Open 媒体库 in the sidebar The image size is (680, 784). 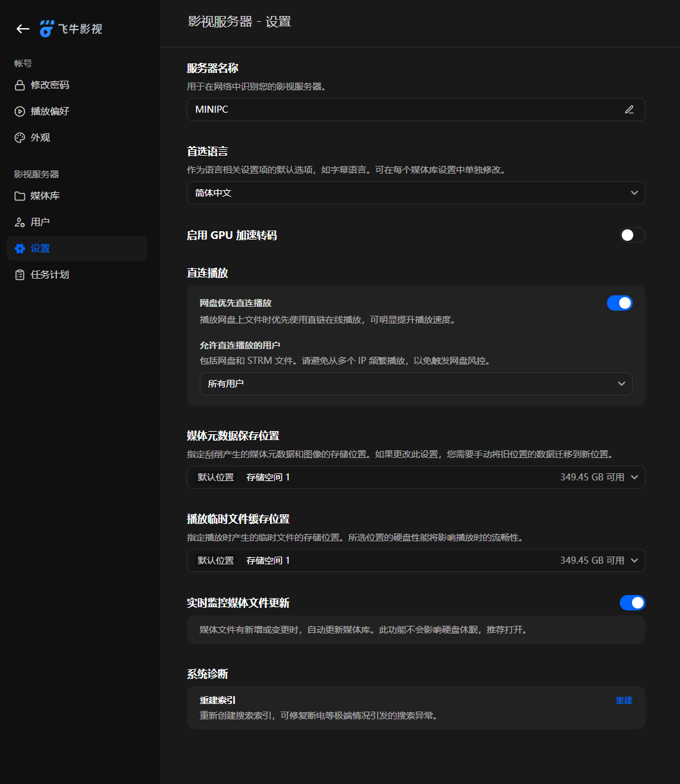(77, 196)
